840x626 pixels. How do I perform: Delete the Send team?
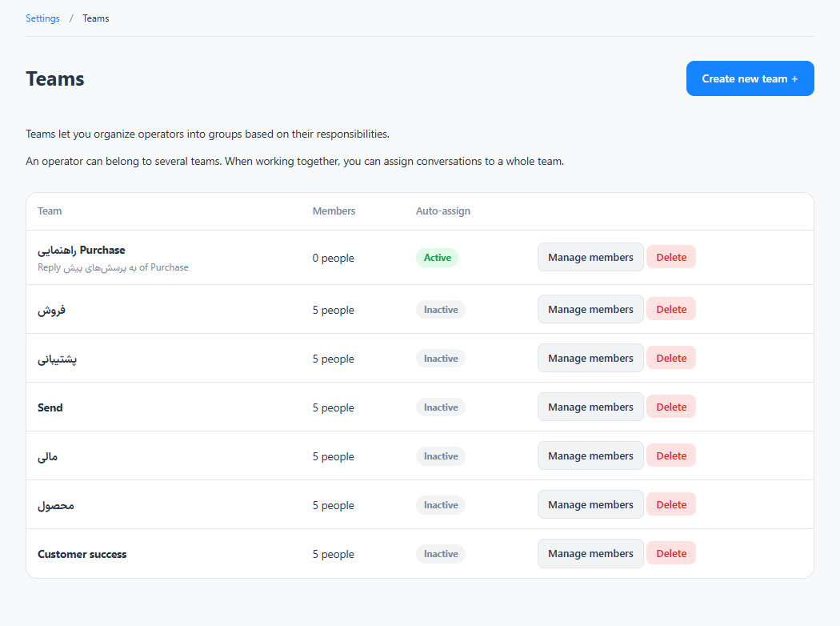pyautogui.click(x=671, y=407)
